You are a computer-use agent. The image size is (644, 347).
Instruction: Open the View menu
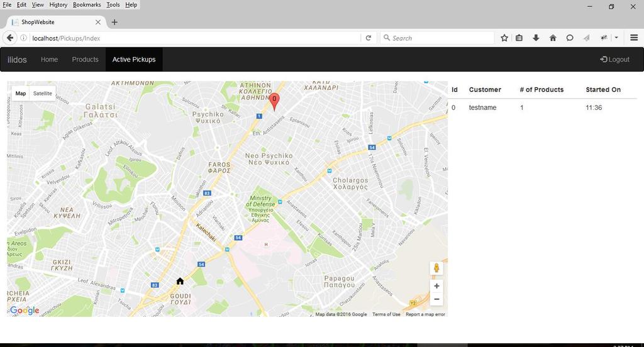pos(37,4)
